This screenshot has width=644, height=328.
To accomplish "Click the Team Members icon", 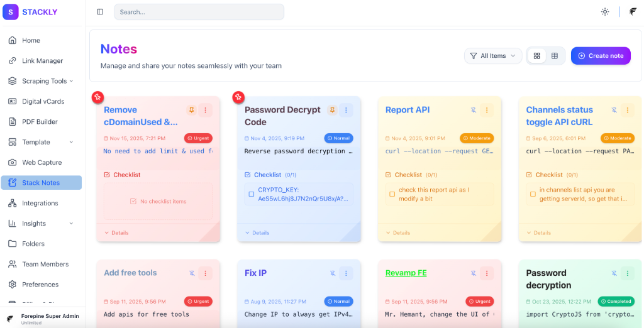I will 13,264.
